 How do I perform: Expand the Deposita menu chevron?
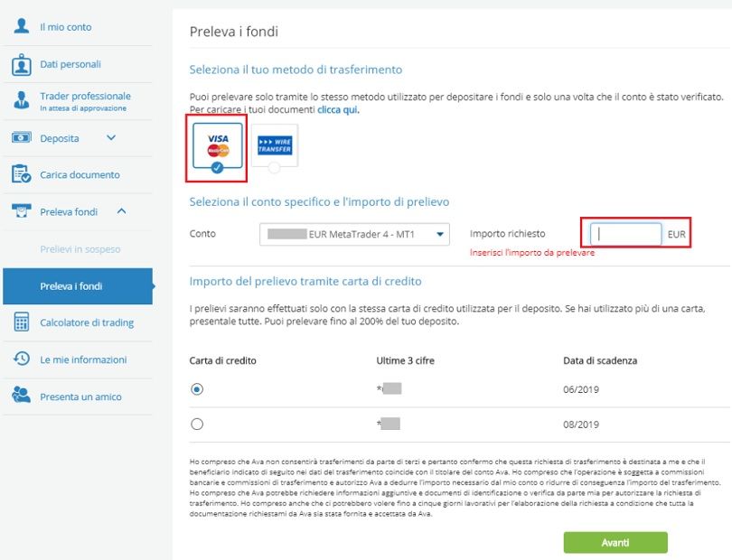coord(111,138)
